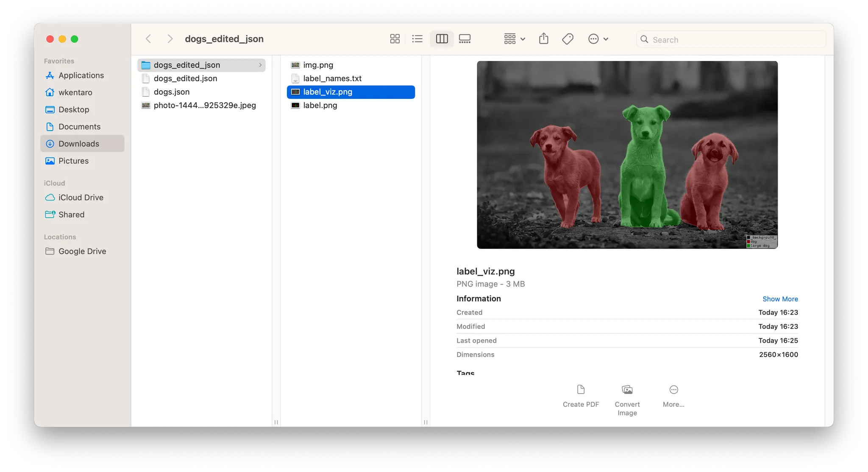Open Google Drive in the sidebar
Viewport: 868px width, 472px height.
pyautogui.click(x=82, y=251)
